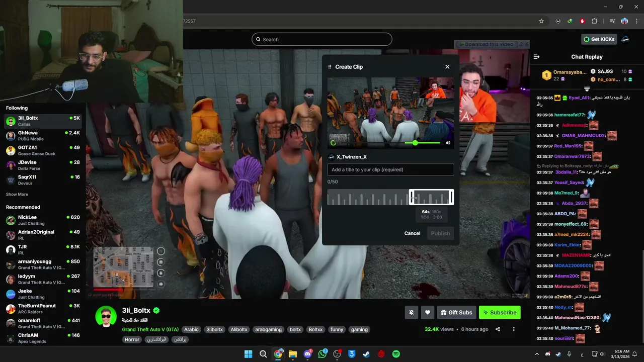Click the clip title input field
This screenshot has height=362, width=644.
point(390,169)
